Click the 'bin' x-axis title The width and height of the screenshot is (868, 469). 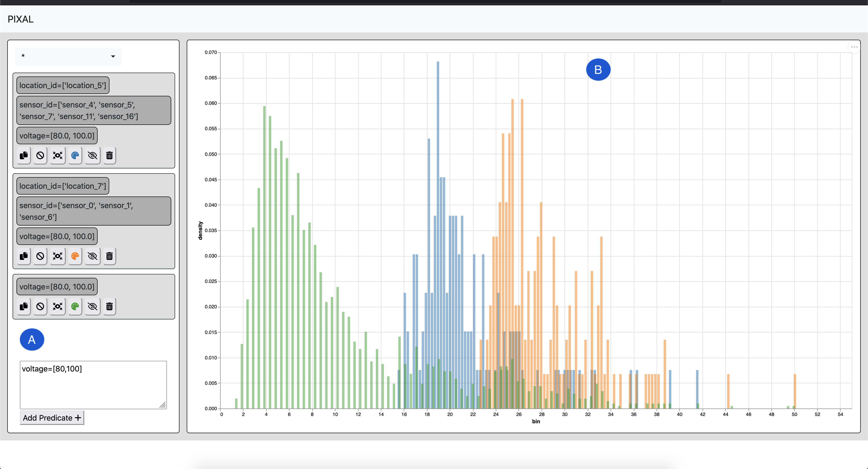[536, 421]
